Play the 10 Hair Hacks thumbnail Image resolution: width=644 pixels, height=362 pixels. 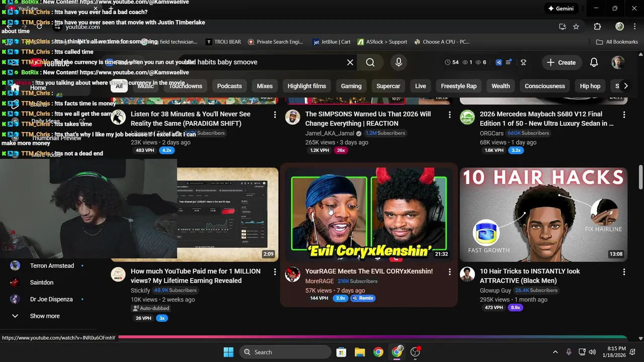tap(543, 215)
